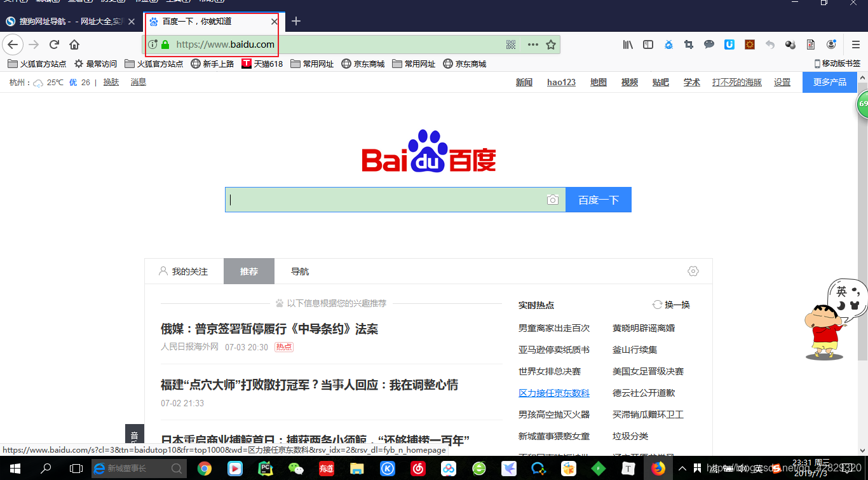Refresh hot topics with 换一换

pos(671,305)
